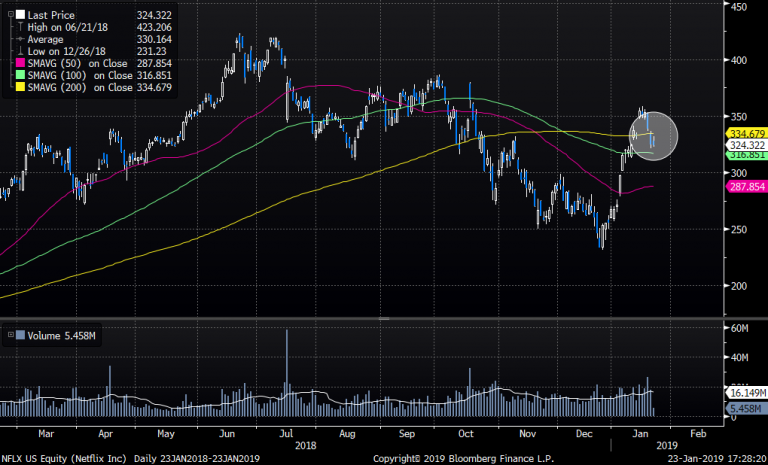This screenshot has width=768, height=465.
Task: Click the white Last Price color swatch
Action: 20,15
